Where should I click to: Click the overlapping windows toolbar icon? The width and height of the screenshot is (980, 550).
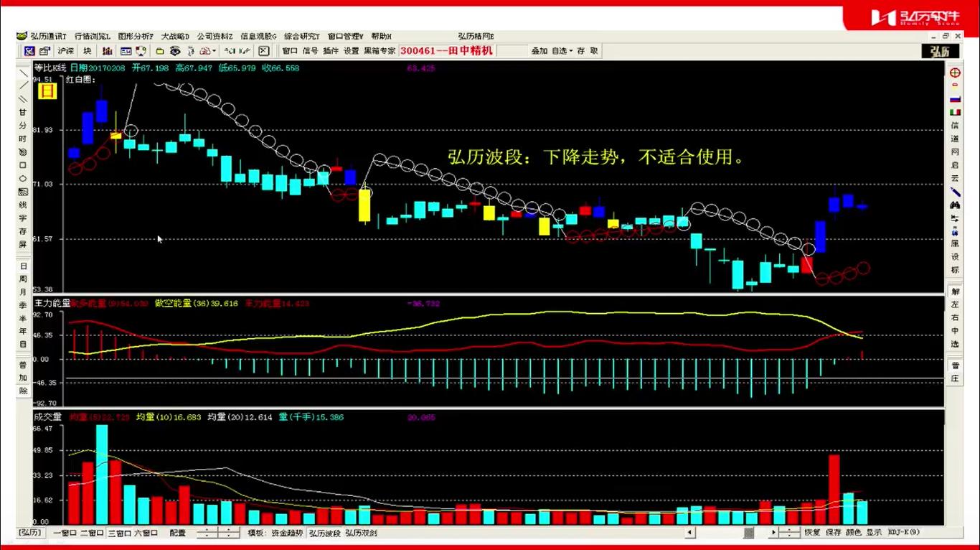point(44,51)
